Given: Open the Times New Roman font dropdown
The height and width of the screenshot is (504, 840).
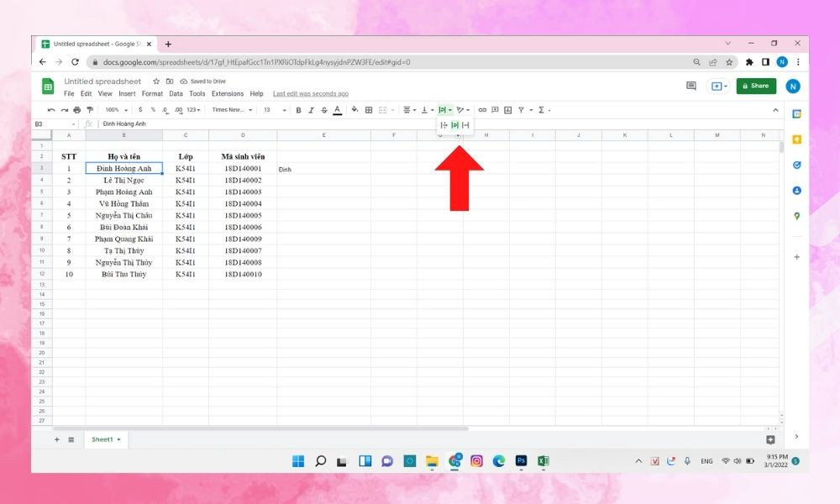Looking at the screenshot, I should pyautogui.click(x=231, y=110).
